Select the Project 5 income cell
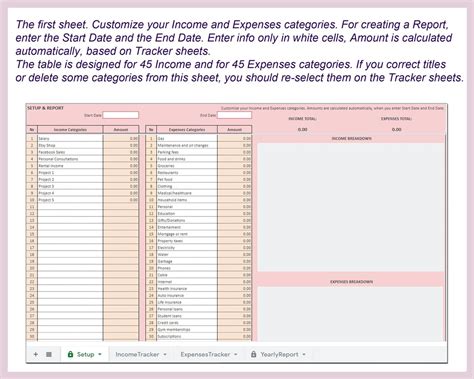Viewport: 474px width, 379px height. [70, 200]
